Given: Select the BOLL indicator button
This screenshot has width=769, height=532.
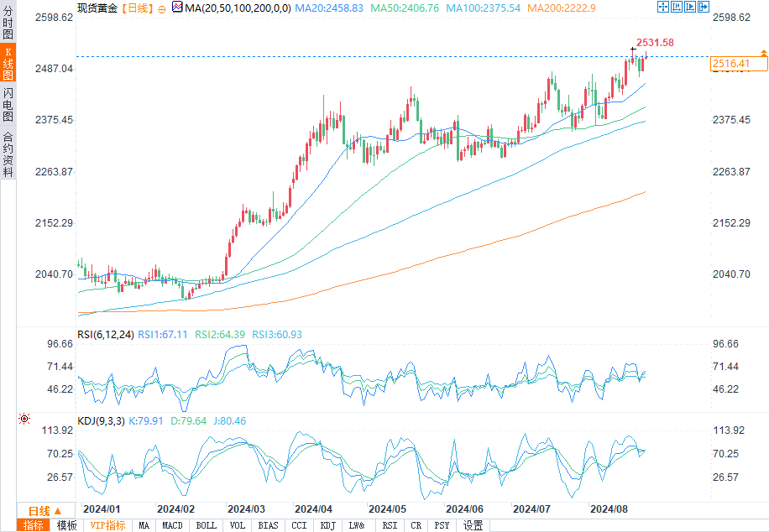Looking at the screenshot, I should coord(206,525).
